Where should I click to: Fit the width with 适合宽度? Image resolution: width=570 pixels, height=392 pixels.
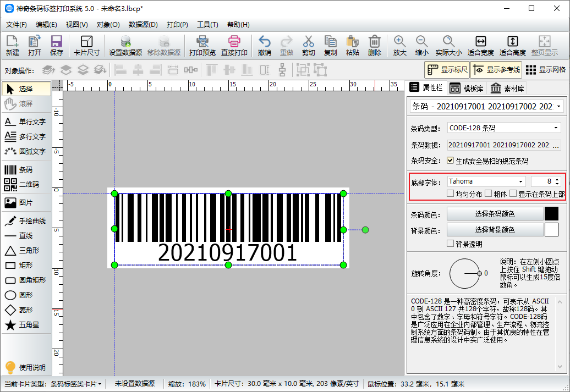click(480, 46)
